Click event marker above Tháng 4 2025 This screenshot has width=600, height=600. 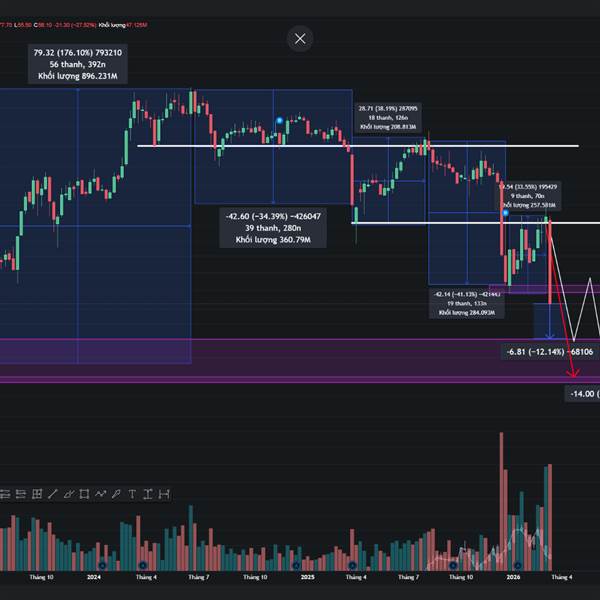(x=352, y=565)
